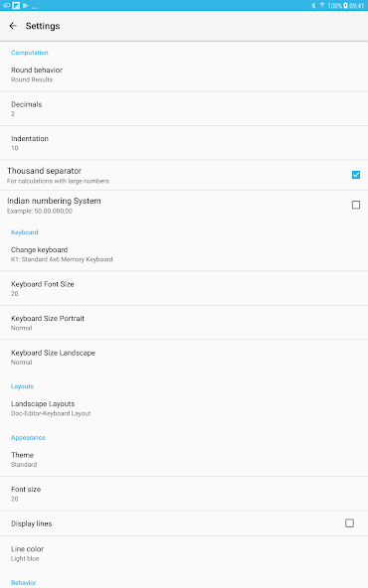
Task: Select Change keyboard option
Action: click(184, 254)
